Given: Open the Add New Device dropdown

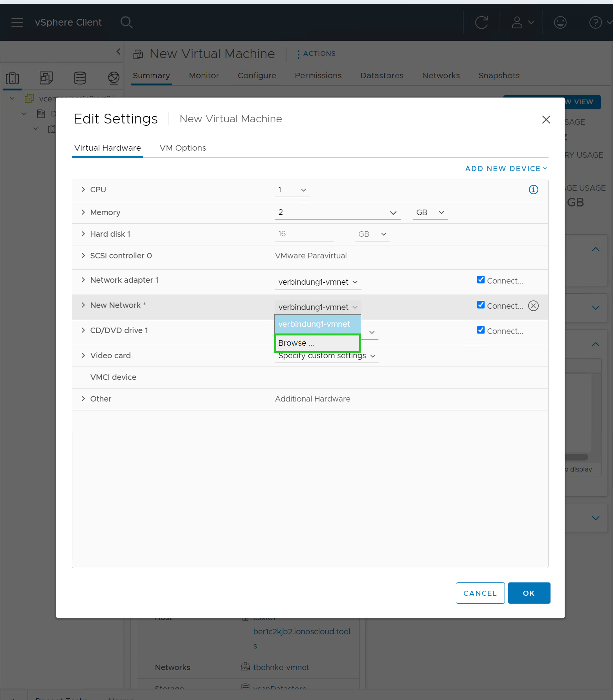Looking at the screenshot, I should tap(506, 168).
